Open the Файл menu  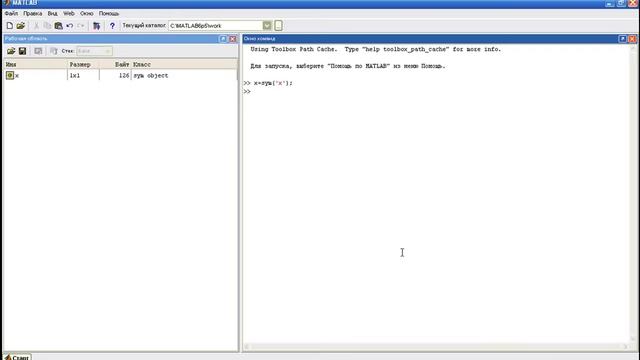tap(11, 13)
